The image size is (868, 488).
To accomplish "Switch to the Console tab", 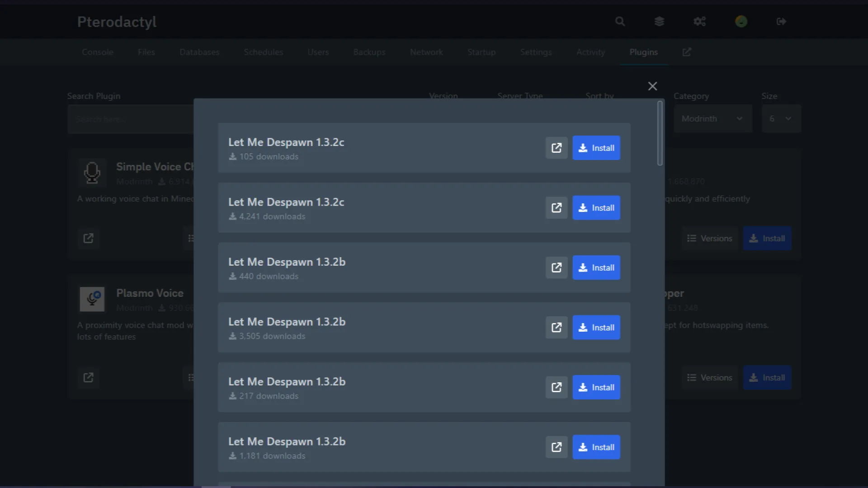I will (97, 52).
